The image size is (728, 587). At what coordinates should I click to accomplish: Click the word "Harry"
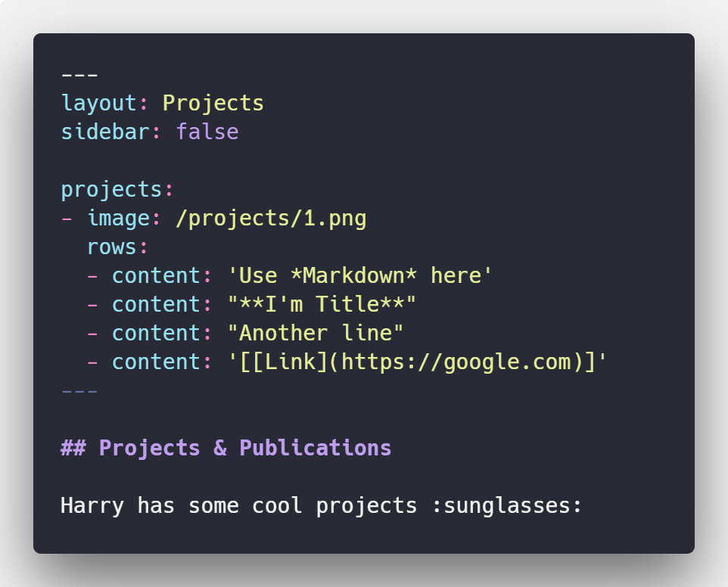[92, 505]
